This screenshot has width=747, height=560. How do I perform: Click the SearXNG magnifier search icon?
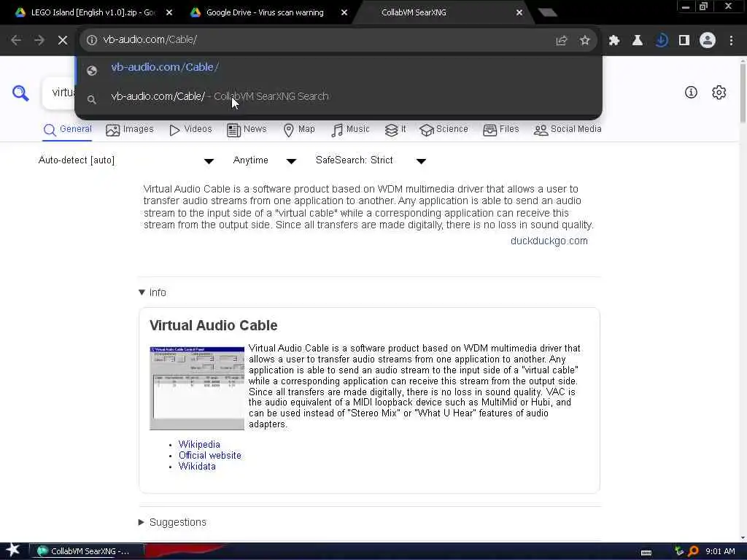click(x=20, y=93)
